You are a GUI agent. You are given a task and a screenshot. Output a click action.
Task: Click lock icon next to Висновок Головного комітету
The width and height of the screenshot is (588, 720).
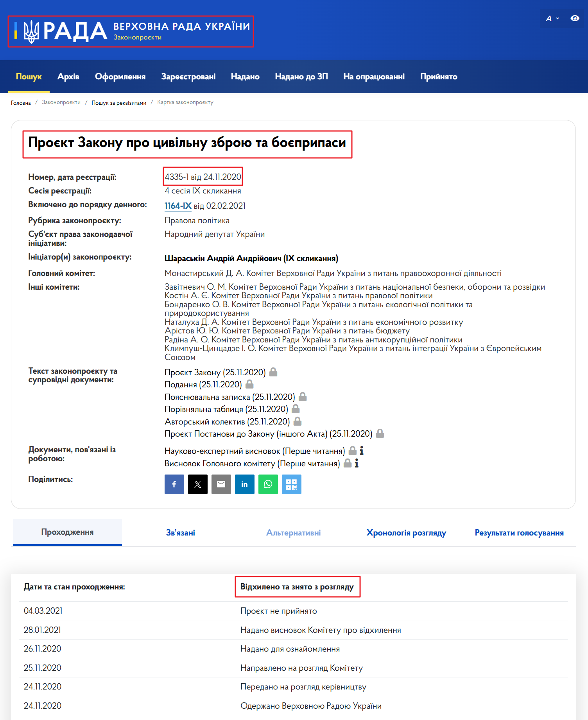point(348,463)
